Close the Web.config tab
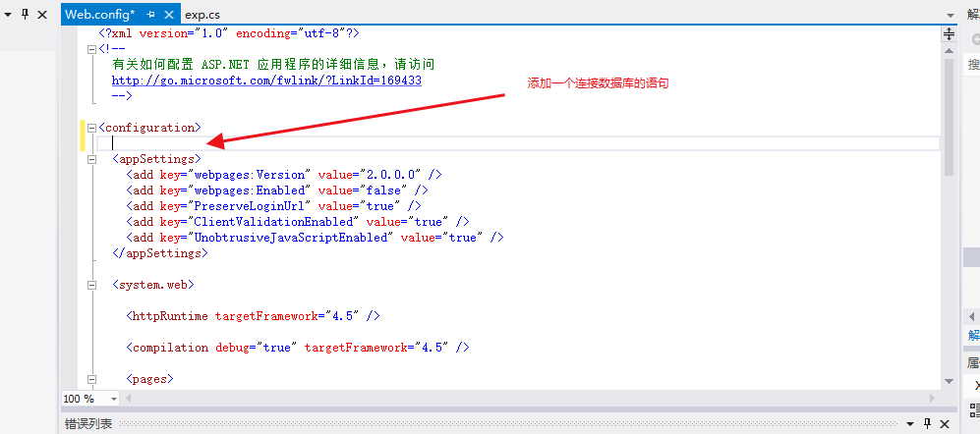This screenshot has height=434, width=980. pyautogui.click(x=169, y=14)
